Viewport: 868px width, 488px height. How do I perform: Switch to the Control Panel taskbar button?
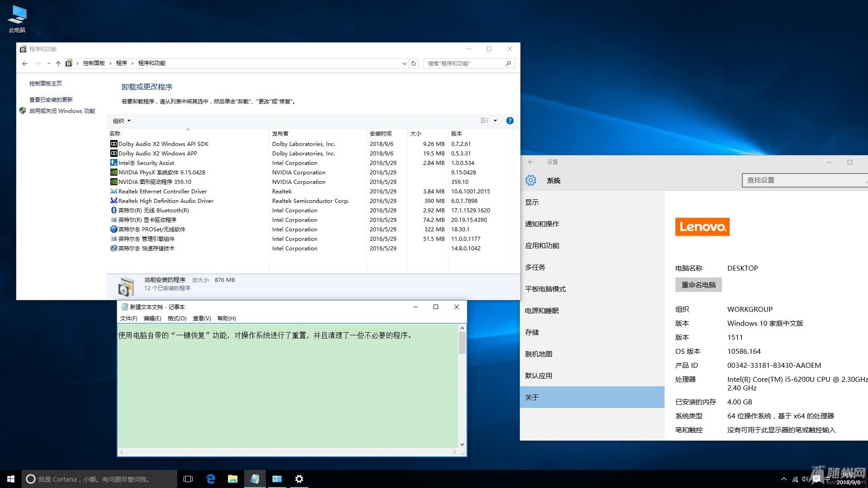277,479
